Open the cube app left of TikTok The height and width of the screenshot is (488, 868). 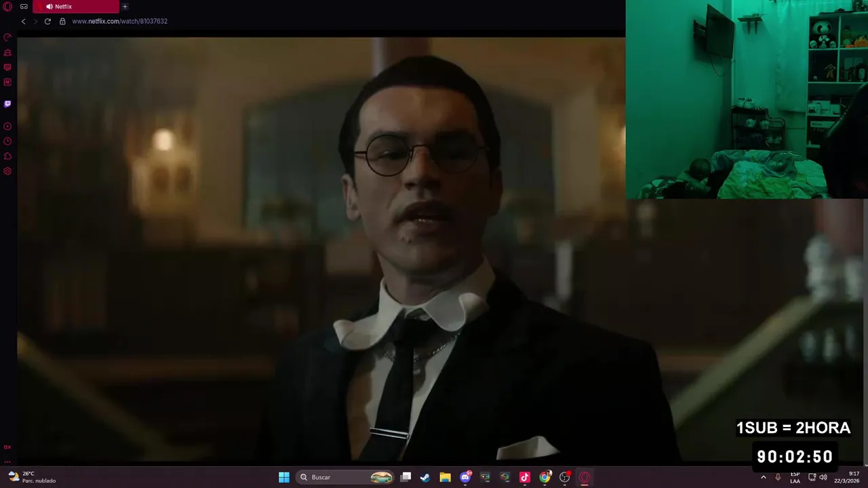pyautogui.click(x=505, y=477)
